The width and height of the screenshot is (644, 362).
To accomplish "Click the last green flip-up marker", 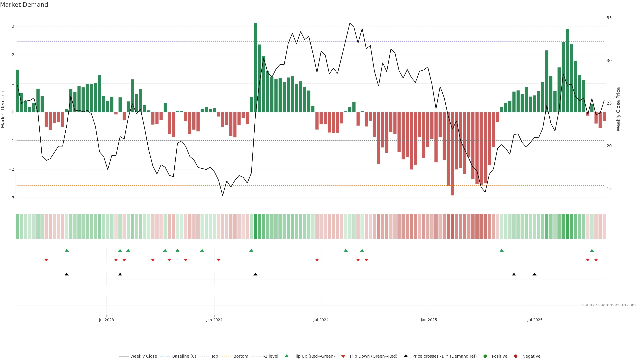I will tap(592, 250).
